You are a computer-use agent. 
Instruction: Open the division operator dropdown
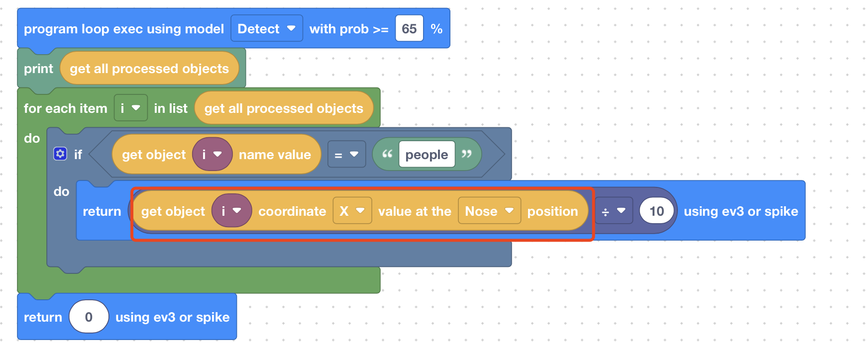coord(613,211)
